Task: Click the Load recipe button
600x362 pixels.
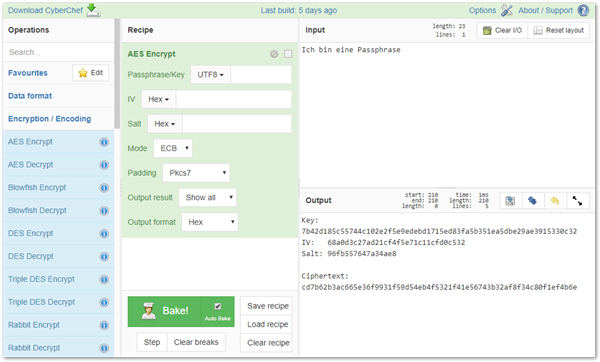Action: 266,324
